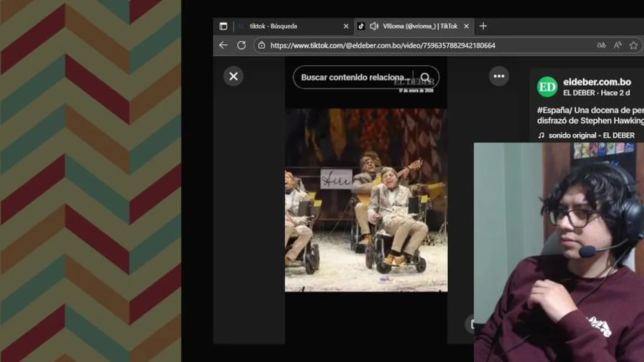Focus the 'Buscar contenido relacionado' search field
This screenshot has width=644, height=362.
pos(355,77)
